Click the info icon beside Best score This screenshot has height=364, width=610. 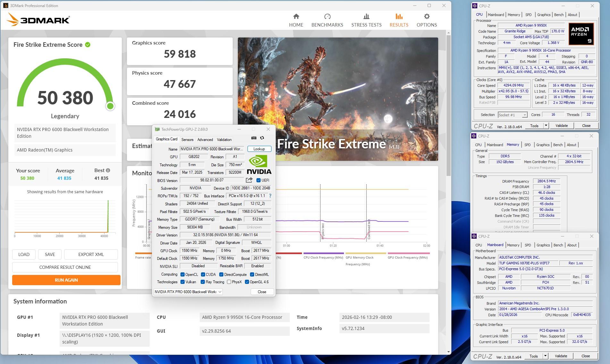click(108, 170)
